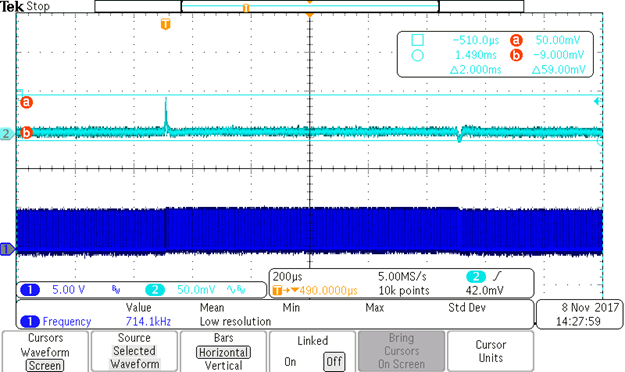This screenshot has height=372, width=625.
Task: Click the channel 1 ground reference marker
Action: tap(7, 249)
